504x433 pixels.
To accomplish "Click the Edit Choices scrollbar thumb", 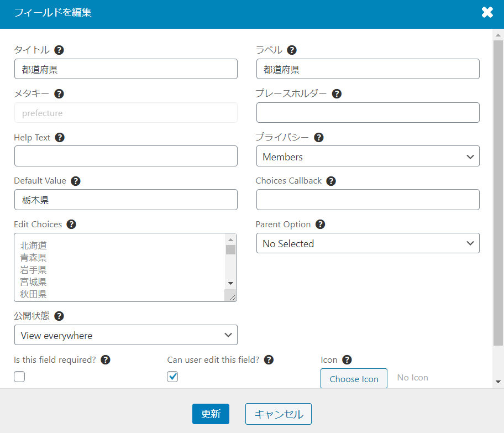I will pyautogui.click(x=230, y=249).
